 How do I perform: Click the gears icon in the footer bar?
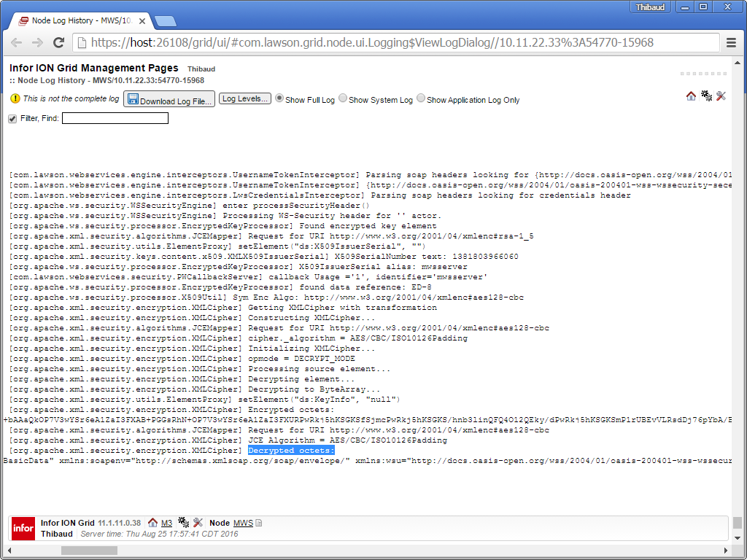coord(183,523)
